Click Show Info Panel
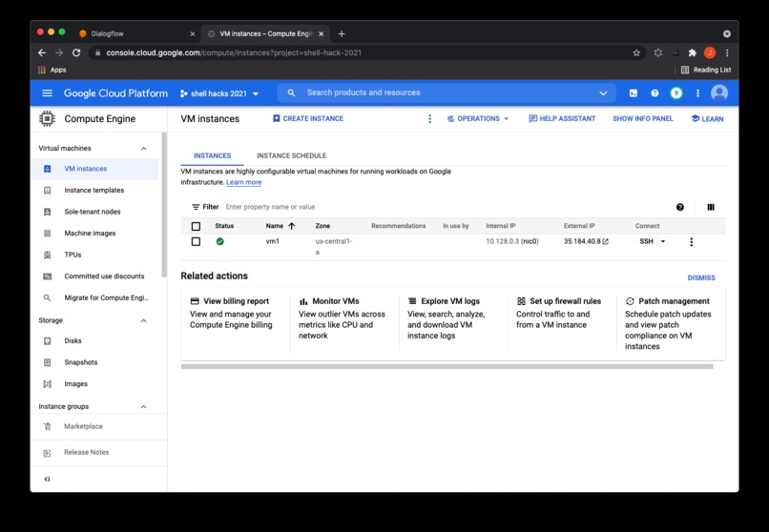 pos(642,118)
